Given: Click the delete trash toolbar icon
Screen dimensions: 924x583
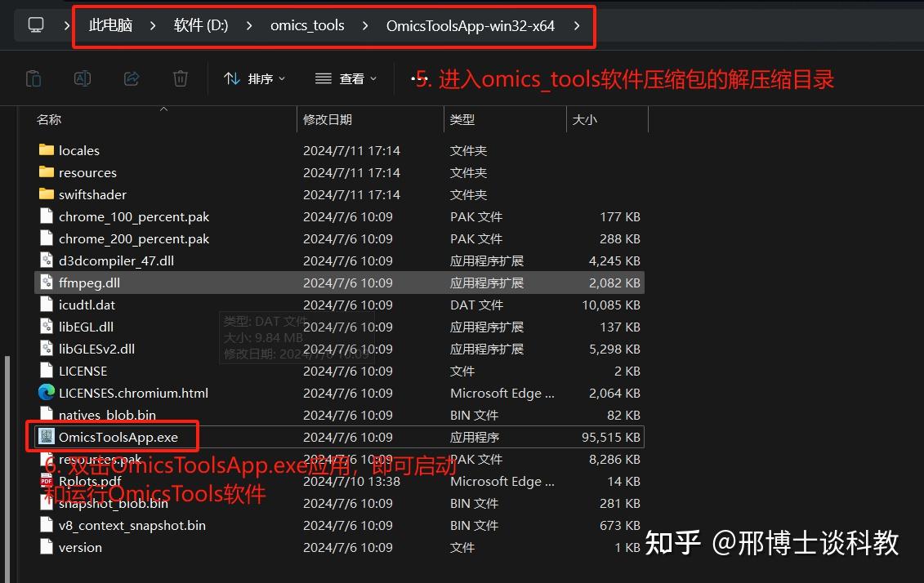Looking at the screenshot, I should click(180, 78).
